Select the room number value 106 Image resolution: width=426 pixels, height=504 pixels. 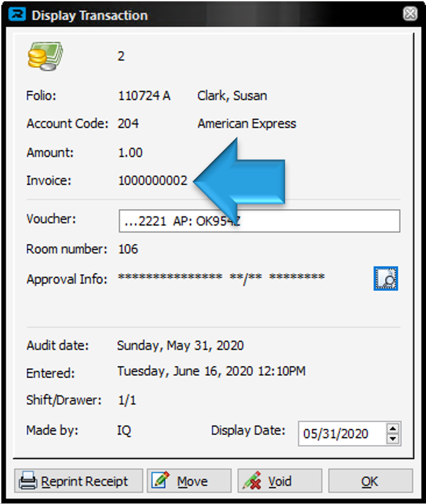pyautogui.click(x=127, y=249)
